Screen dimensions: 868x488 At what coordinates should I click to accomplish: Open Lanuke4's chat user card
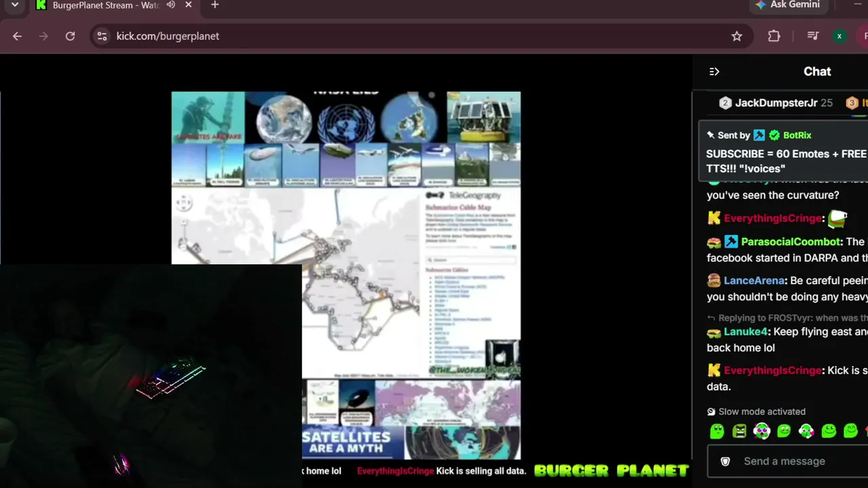(745, 332)
